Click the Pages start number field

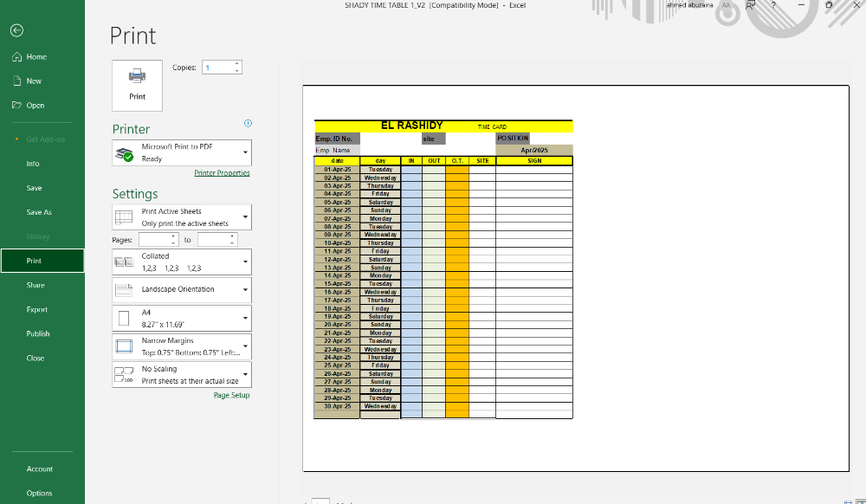(154, 240)
